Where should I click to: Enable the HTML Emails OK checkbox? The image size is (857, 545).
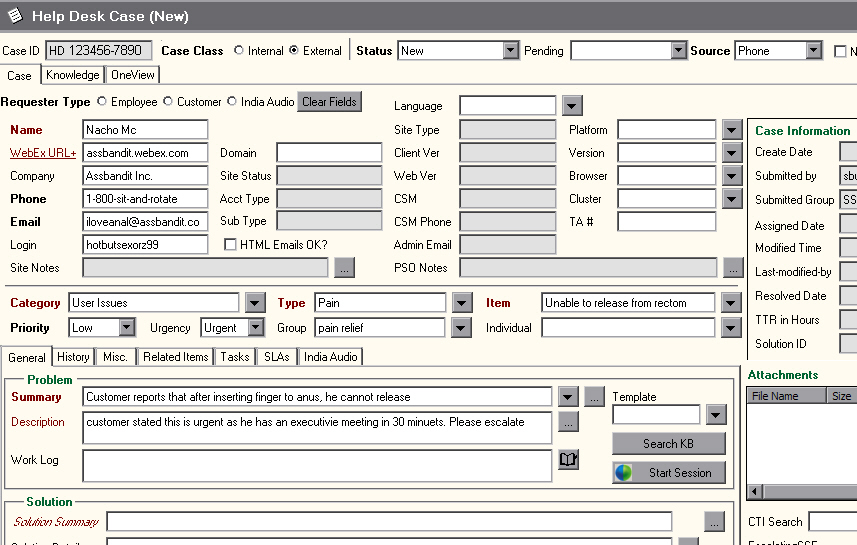(231, 245)
